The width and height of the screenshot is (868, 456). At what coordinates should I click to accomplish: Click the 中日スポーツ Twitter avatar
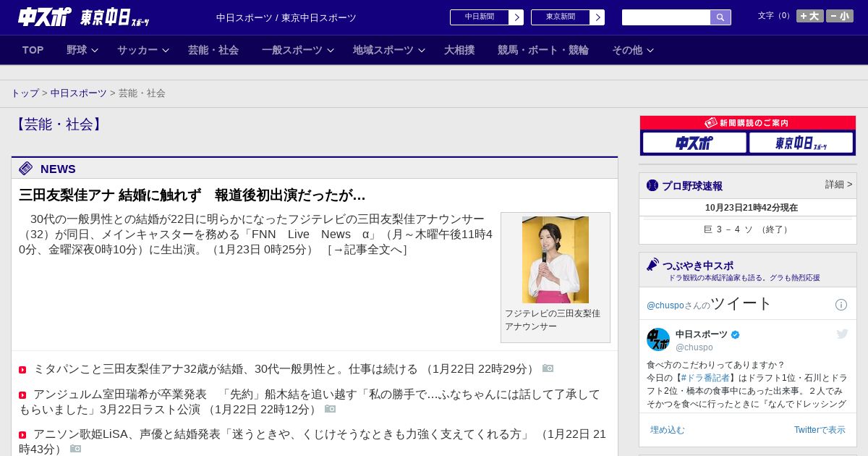pos(658,339)
